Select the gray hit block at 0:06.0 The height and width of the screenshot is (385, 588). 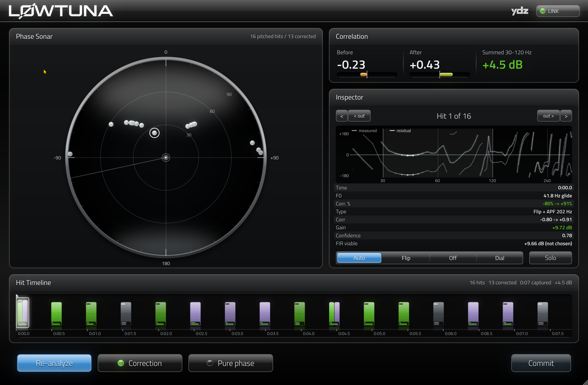click(439, 314)
